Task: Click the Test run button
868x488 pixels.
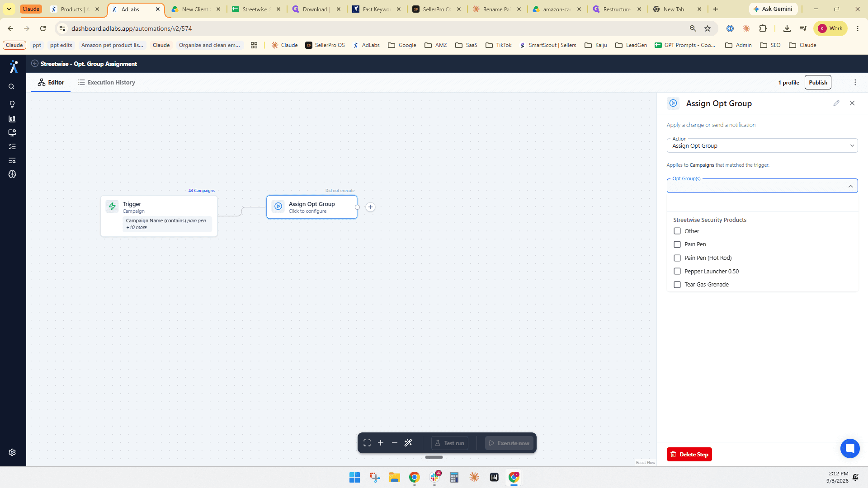Action: coord(450,443)
